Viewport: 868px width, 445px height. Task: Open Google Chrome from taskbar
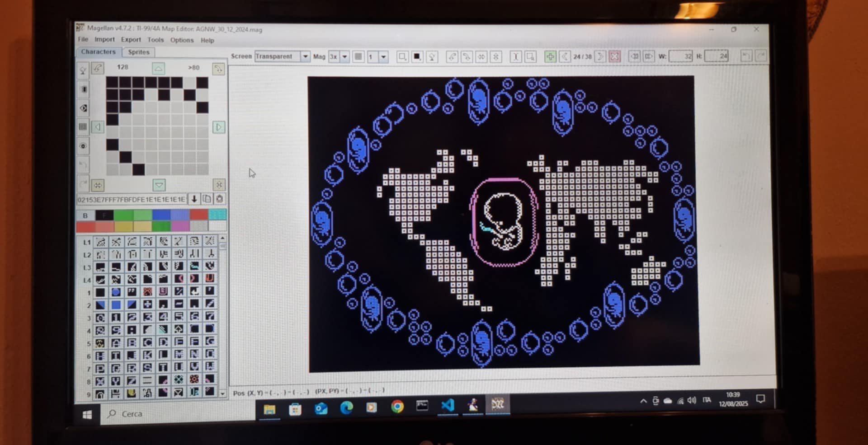coord(397,407)
